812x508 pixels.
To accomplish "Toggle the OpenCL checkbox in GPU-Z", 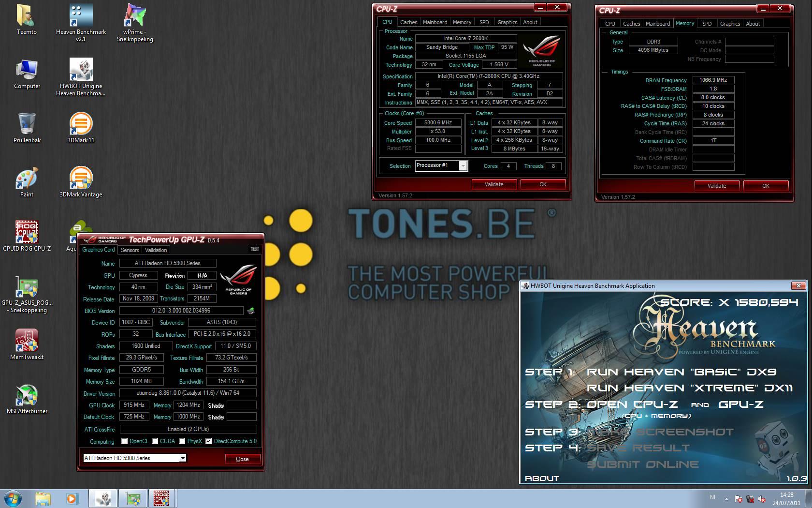I will coord(125,441).
